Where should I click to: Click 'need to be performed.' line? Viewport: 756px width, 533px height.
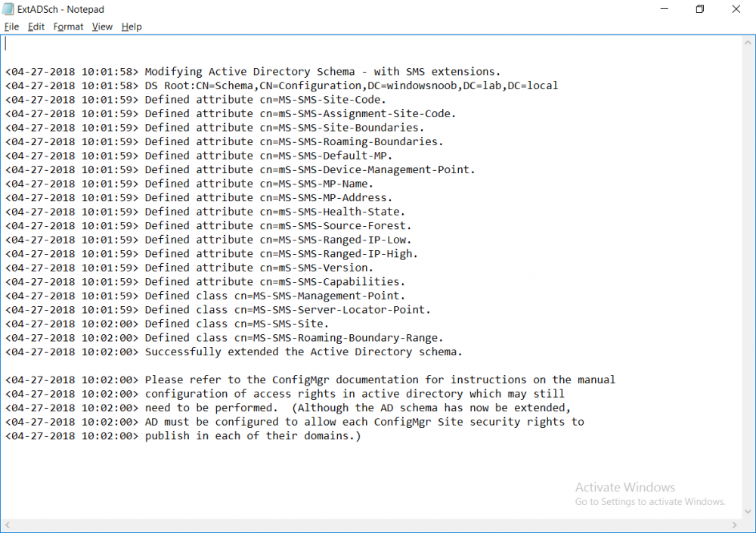(x=288, y=408)
